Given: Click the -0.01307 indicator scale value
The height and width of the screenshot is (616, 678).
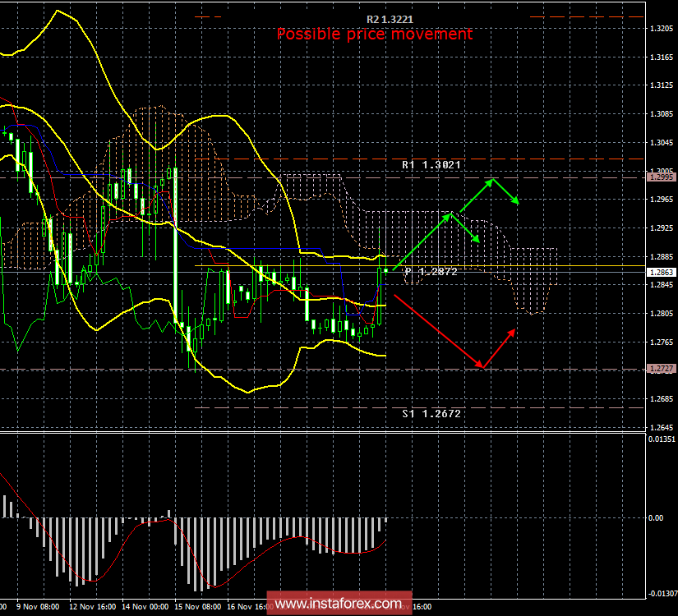Looking at the screenshot, I should tap(662, 594).
